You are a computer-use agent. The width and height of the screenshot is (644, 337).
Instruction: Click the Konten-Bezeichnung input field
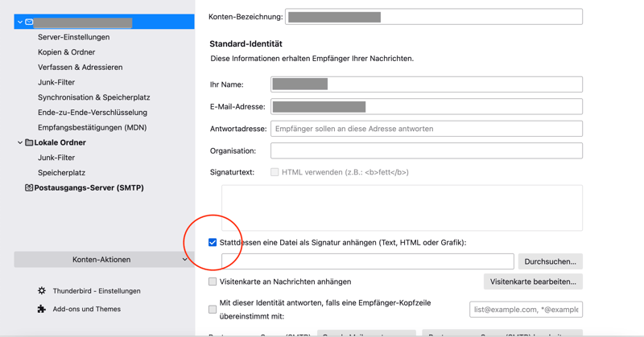point(434,17)
